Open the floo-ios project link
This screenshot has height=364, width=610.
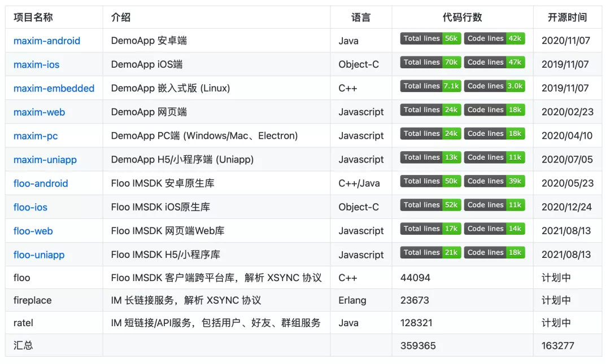30,207
